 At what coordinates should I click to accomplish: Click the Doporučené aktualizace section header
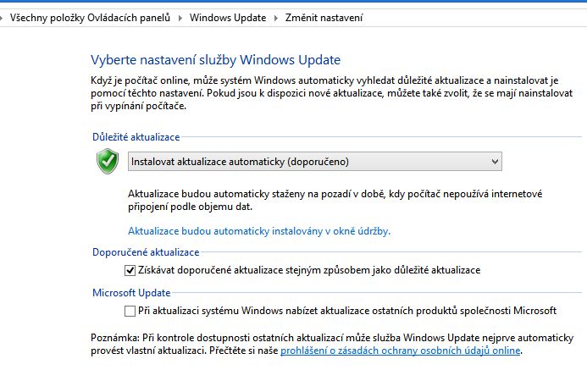146,252
